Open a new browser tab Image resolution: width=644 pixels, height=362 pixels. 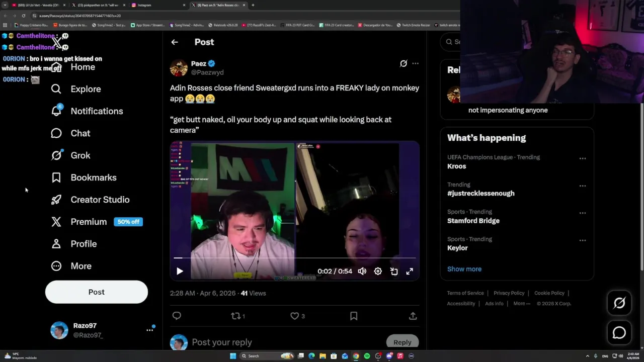[x=253, y=5]
